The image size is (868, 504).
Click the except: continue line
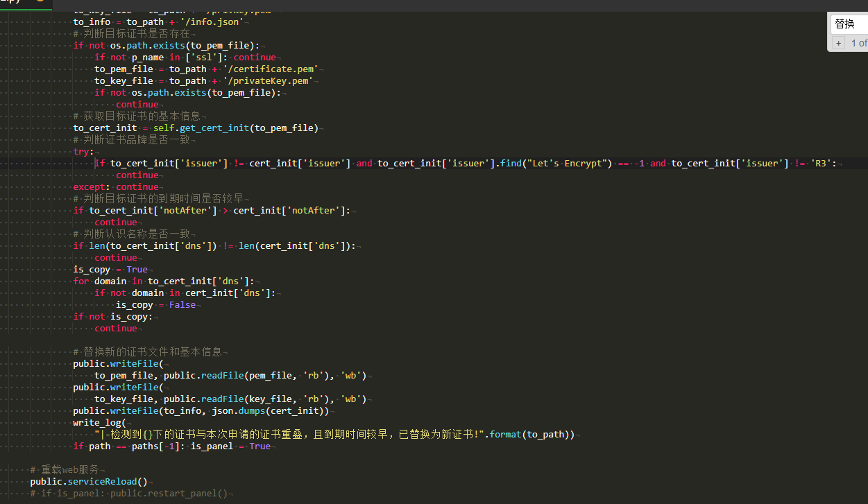coord(116,187)
